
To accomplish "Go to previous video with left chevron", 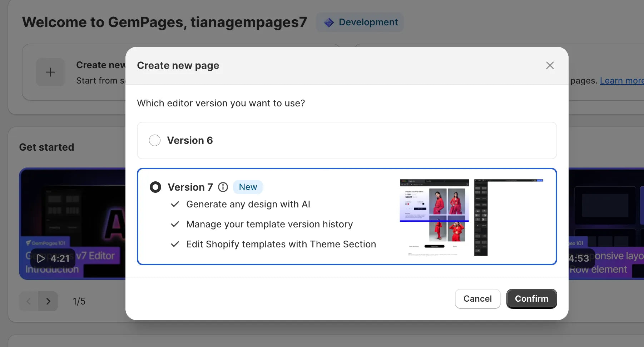I will point(29,301).
